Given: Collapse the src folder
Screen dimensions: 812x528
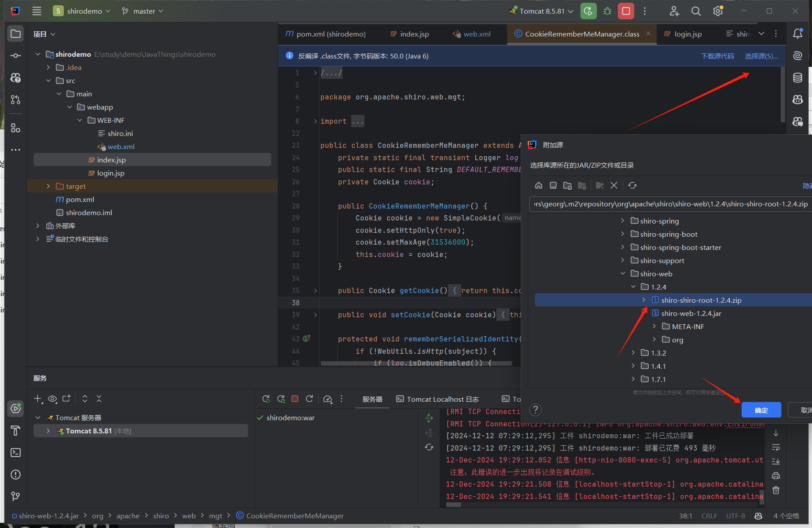Looking at the screenshot, I should [x=48, y=81].
